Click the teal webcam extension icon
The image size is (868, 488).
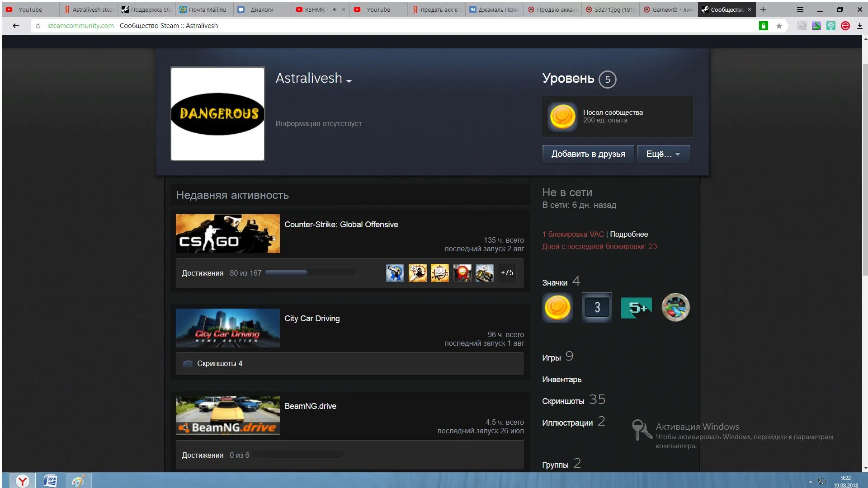tap(831, 26)
